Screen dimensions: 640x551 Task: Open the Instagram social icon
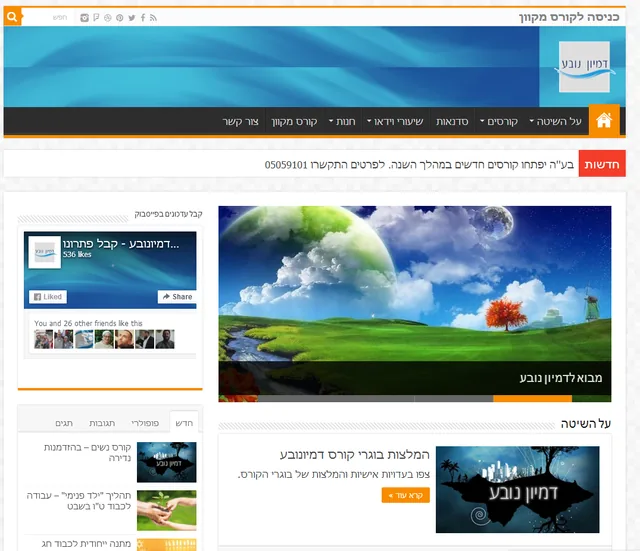click(x=84, y=18)
